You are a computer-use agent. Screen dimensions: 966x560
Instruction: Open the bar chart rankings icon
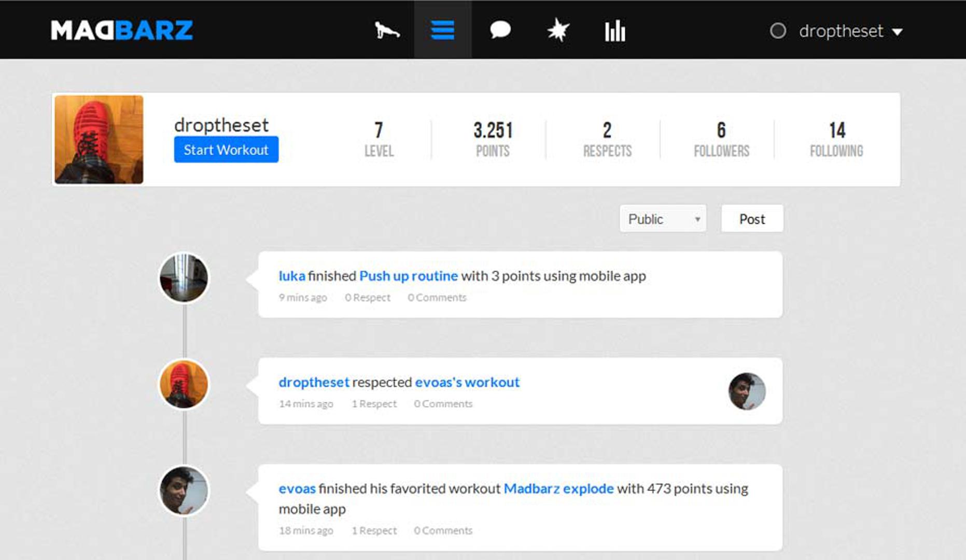coord(615,31)
